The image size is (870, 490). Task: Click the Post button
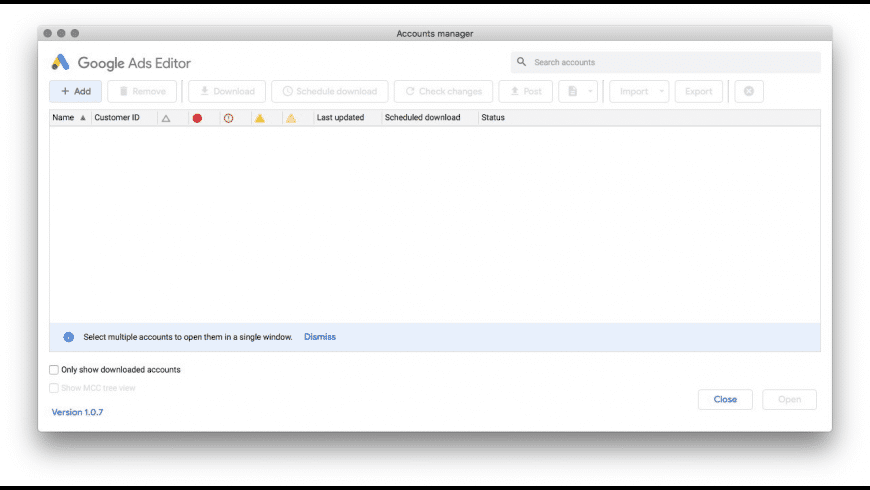525,92
